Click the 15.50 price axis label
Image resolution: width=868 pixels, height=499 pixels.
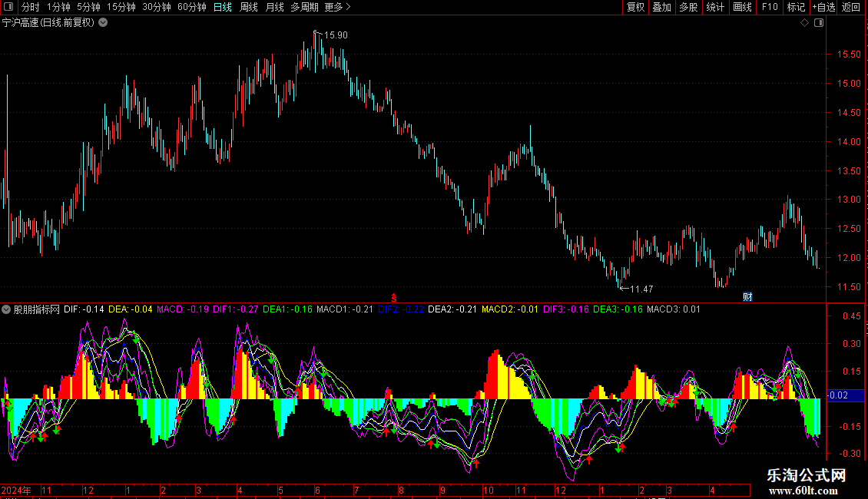pyautogui.click(x=849, y=55)
